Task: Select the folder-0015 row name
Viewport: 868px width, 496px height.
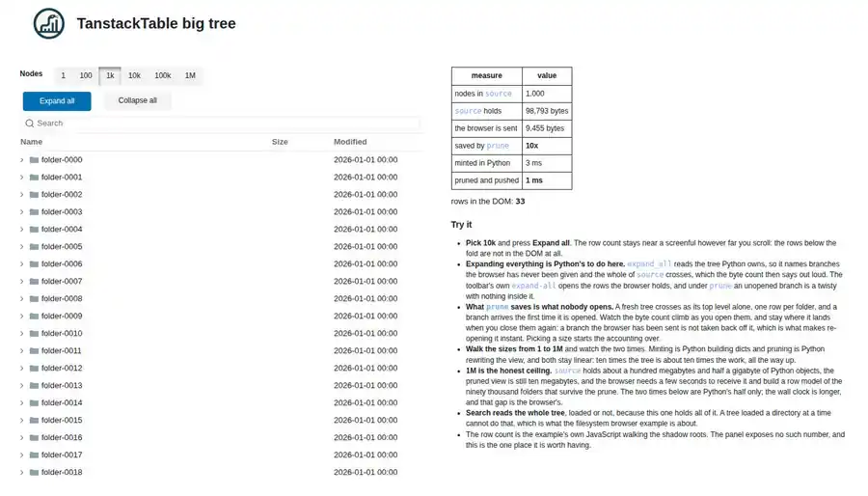Action: pos(62,420)
